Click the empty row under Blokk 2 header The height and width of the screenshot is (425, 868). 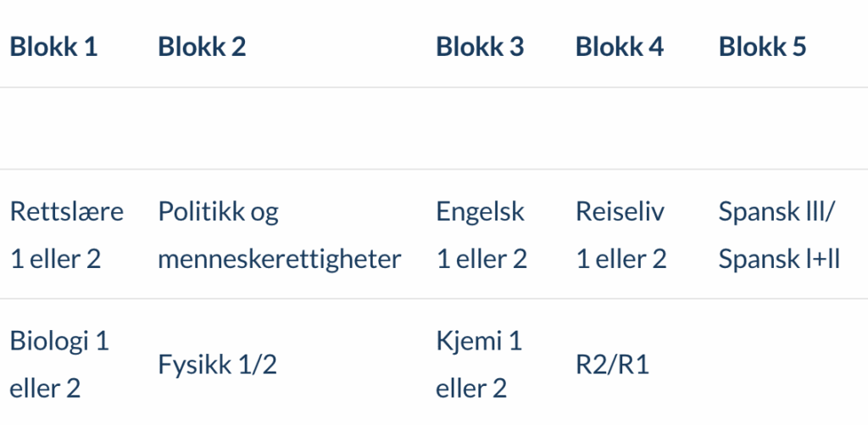tap(287, 128)
